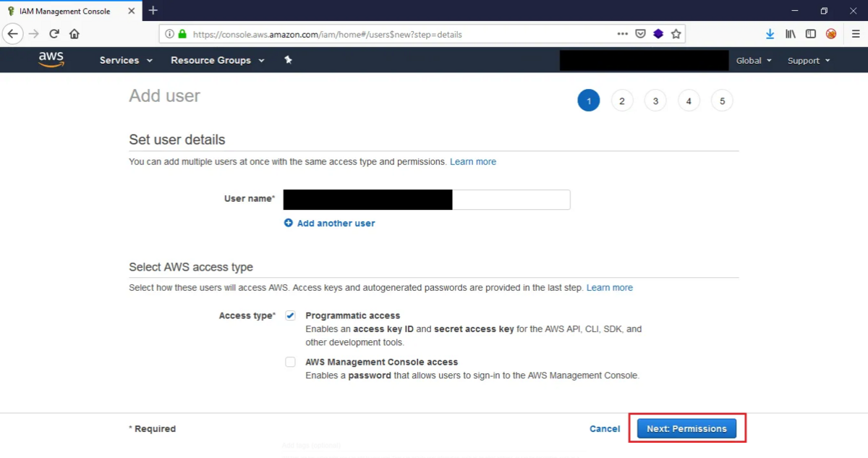Click the Set user details heading
Image resolution: width=868 pixels, height=458 pixels.
tap(177, 140)
